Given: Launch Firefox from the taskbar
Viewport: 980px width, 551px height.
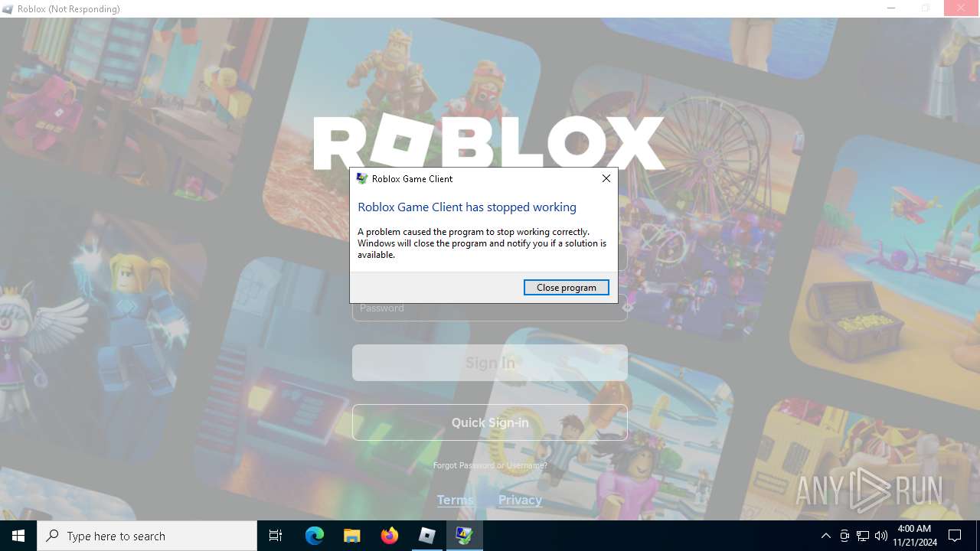Looking at the screenshot, I should point(390,536).
